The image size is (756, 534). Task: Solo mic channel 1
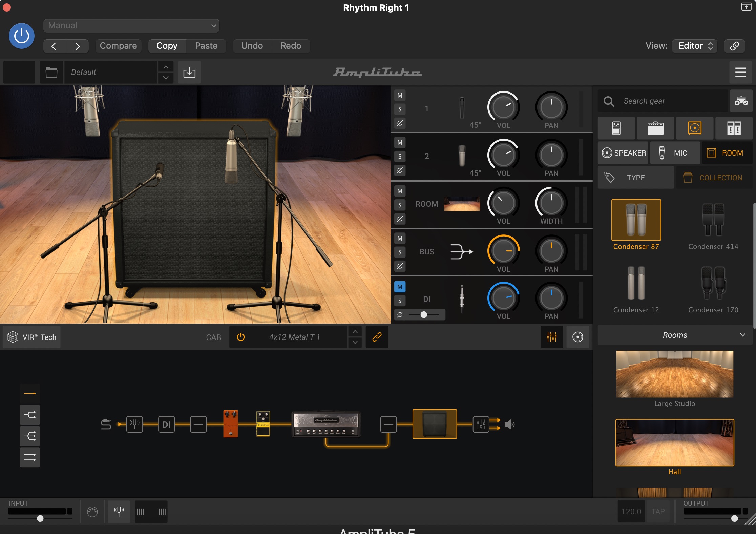coord(400,109)
